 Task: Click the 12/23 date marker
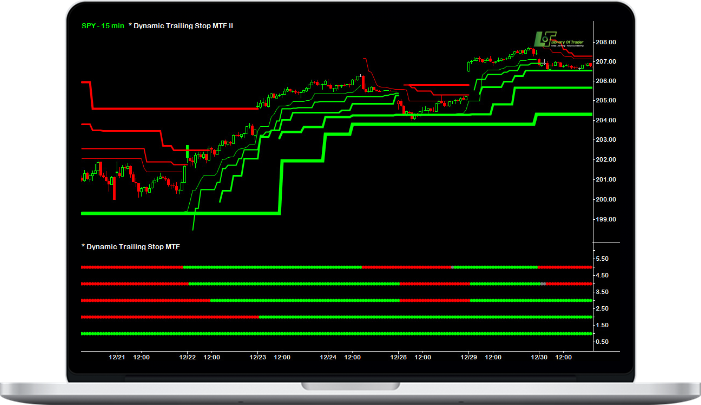[257, 357]
